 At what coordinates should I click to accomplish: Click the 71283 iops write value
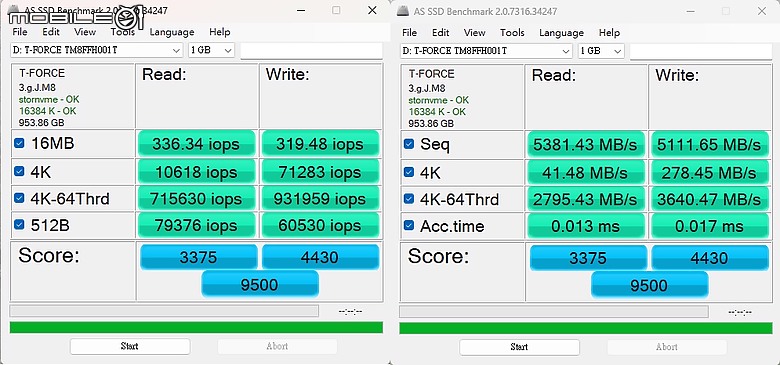point(320,172)
